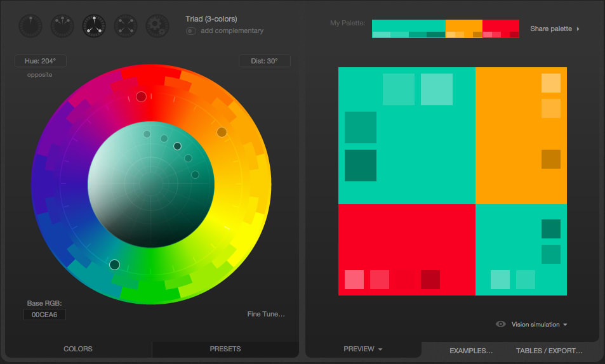
Task: Open the EXAMPLES tab
Action: 470,351
